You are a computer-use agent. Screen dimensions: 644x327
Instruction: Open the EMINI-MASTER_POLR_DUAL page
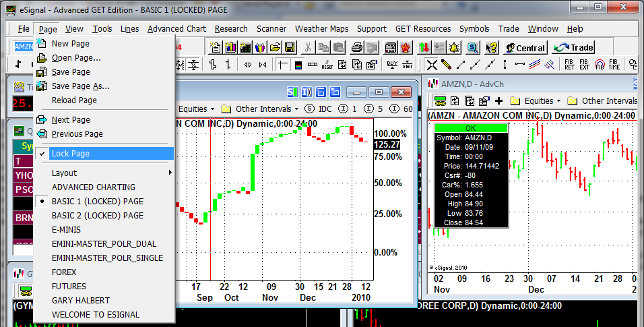click(104, 244)
